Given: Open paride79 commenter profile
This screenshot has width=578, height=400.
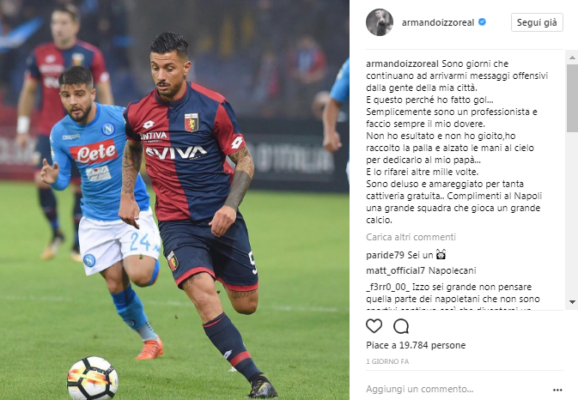Looking at the screenshot, I should tap(385, 255).
